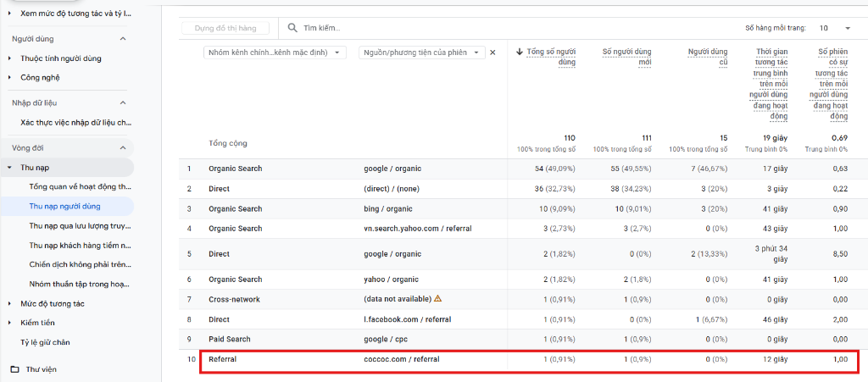Click coccoc.com / referral cell
868x382 pixels.
(x=401, y=359)
